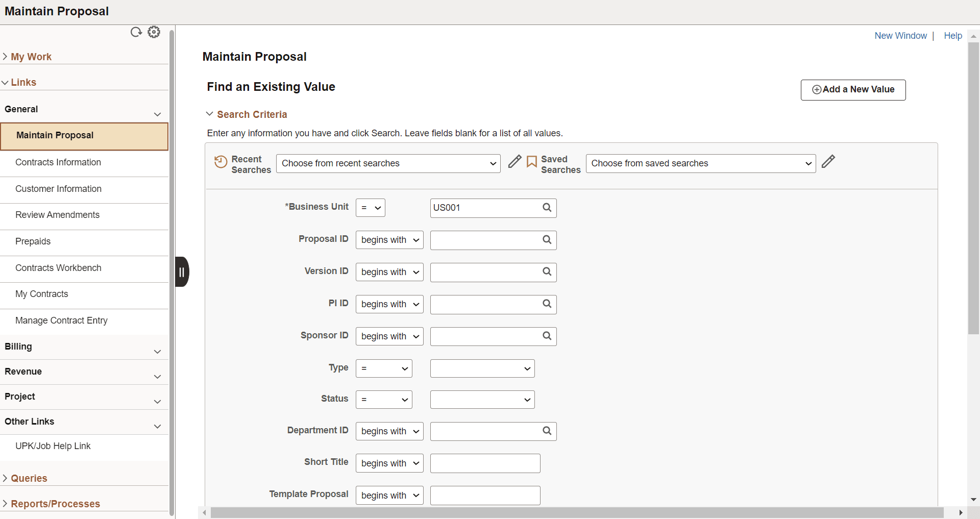This screenshot has width=980, height=519.
Task: Click the Saved Searches bookmark icon
Action: [x=531, y=162]
